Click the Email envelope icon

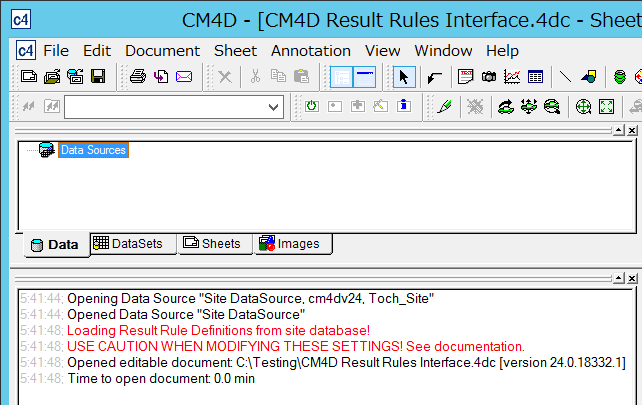[184, 76]
